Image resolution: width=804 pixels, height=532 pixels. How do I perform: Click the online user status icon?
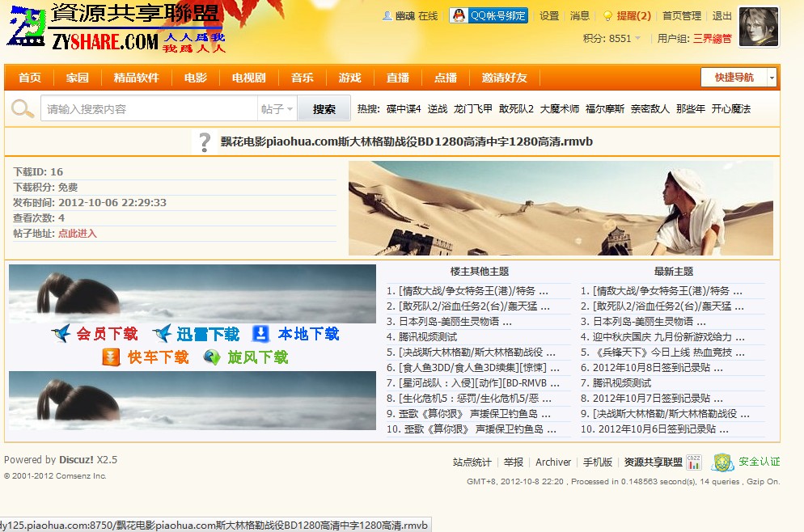pyautogui.click(x=387, y=16)
